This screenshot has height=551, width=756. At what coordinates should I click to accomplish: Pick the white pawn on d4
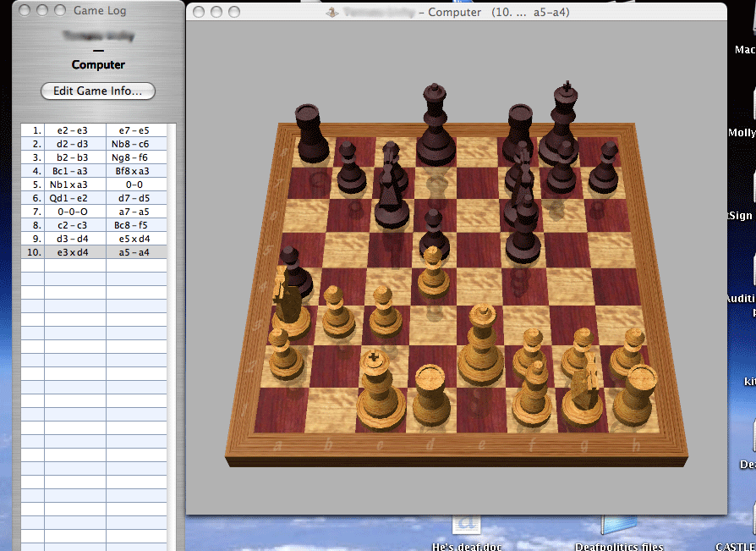click(433, 273)
